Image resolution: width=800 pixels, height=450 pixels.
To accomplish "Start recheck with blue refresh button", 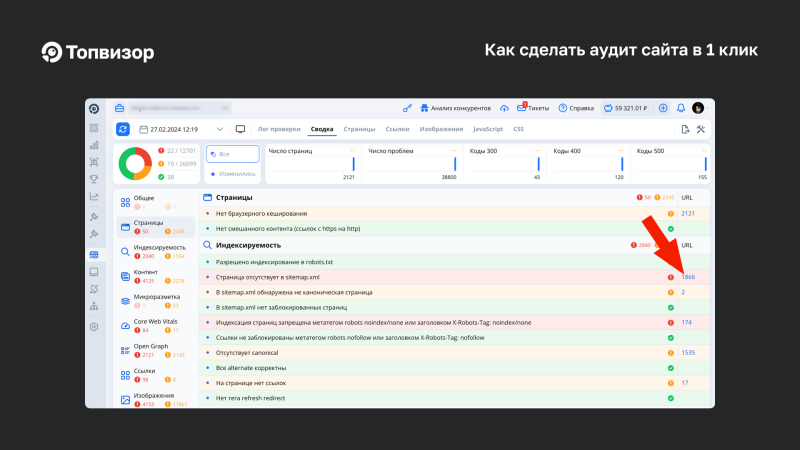I will click(x=123, y=129).
